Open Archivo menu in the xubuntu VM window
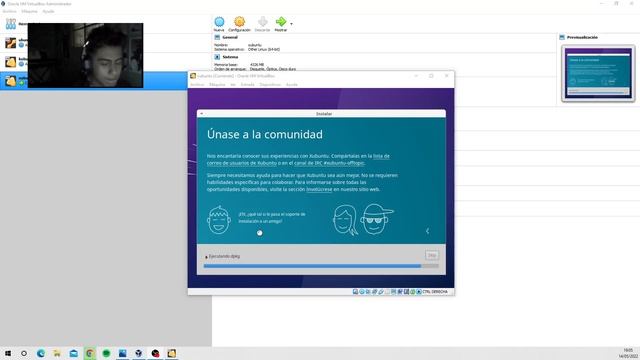 197,84
